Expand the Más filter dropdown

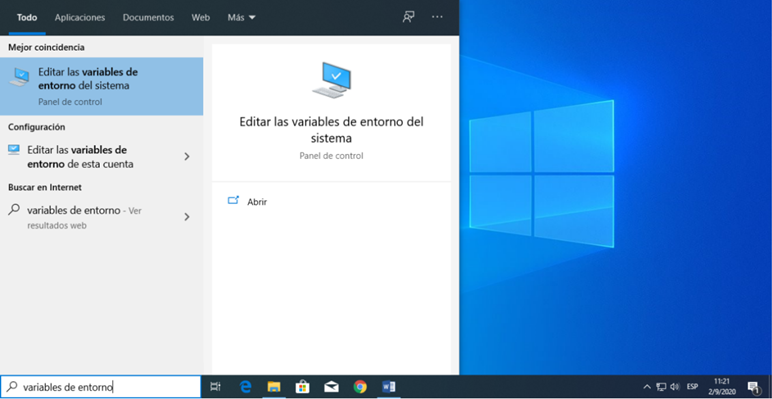tap(241, 17)
